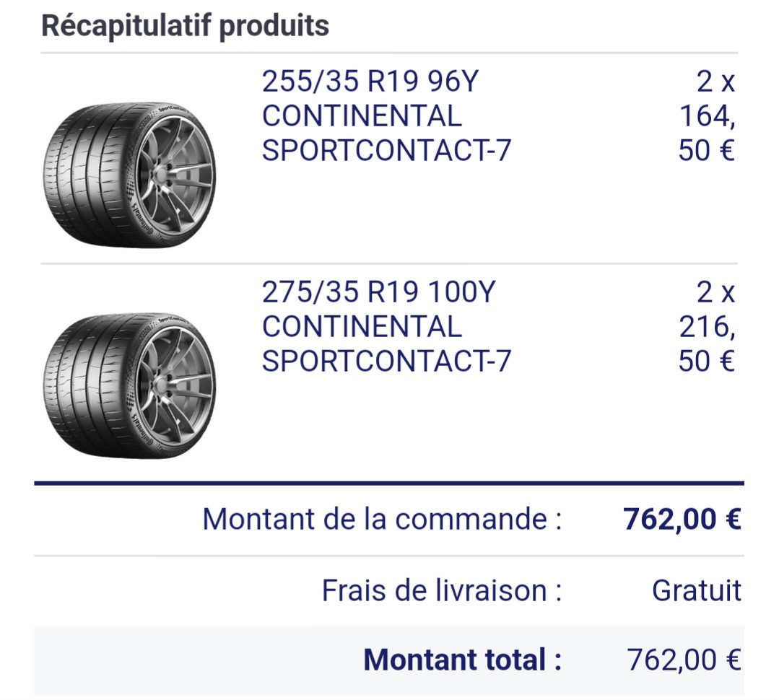Click the 216,50 € unit price
779x700 pixels.
(707, 343)
